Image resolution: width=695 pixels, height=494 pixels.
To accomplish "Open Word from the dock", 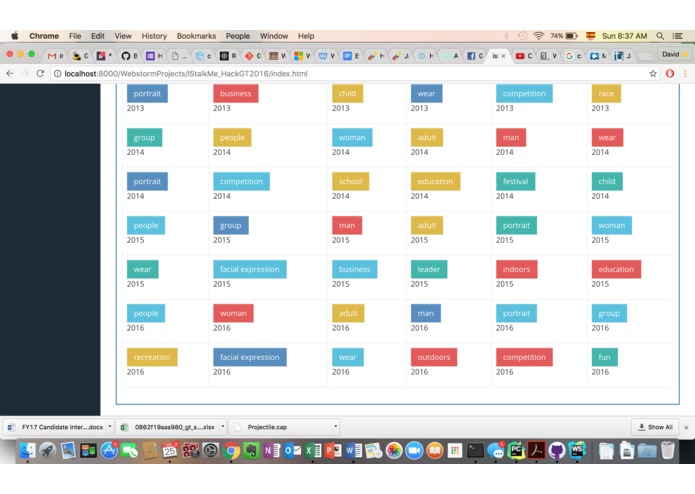I will coord(353,451).
